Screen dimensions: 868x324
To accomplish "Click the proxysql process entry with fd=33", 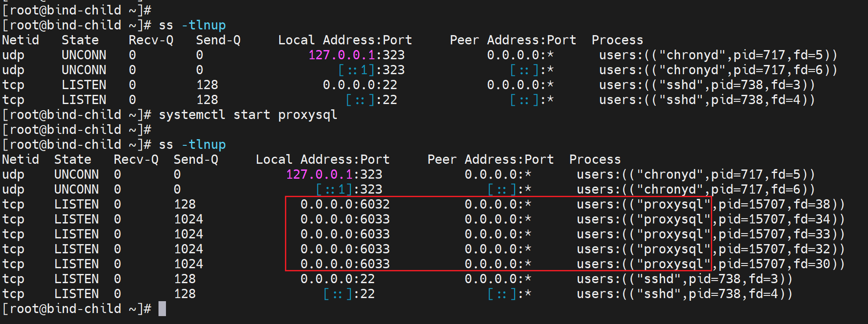I will tap(710, 234).
